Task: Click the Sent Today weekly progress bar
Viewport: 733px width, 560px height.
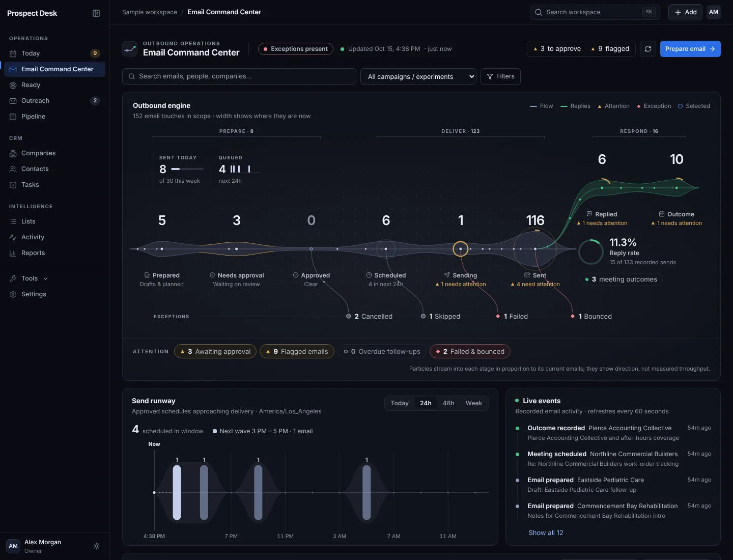Action: 187,169
